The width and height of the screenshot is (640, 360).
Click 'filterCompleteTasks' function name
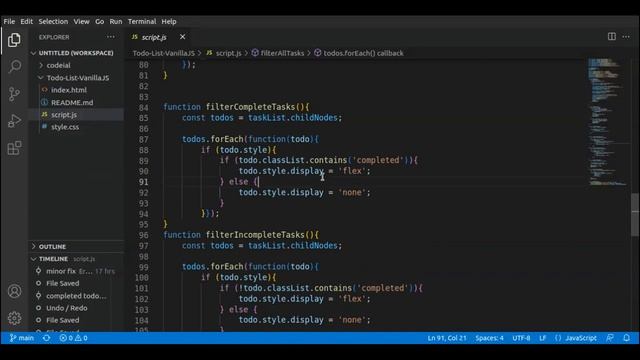(x=250, y=107)
